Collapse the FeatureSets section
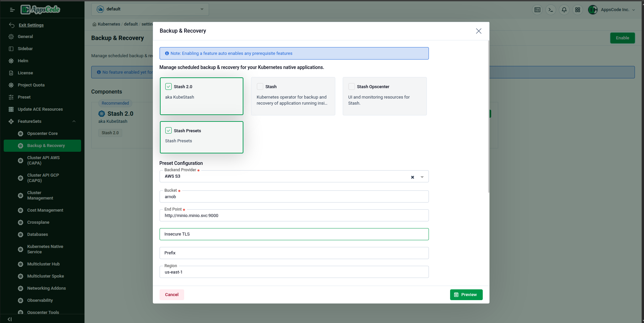644x323 pixels. (74, 121)
